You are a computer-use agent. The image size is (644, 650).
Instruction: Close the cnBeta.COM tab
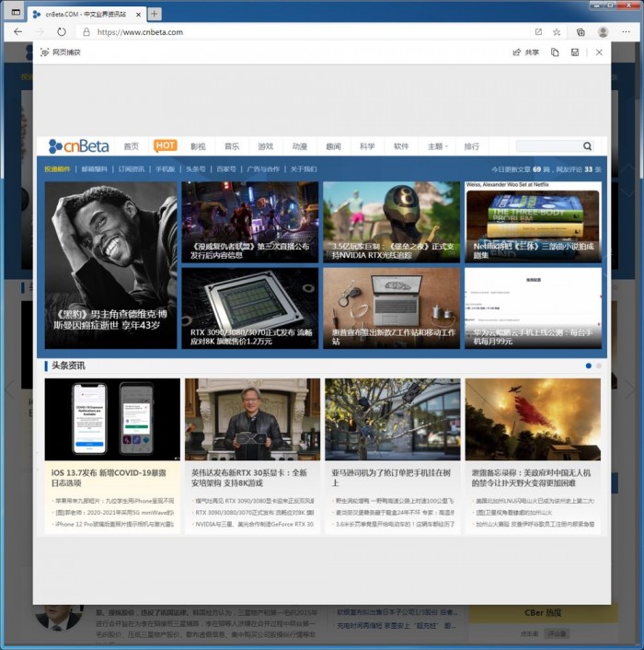(138, 14)
